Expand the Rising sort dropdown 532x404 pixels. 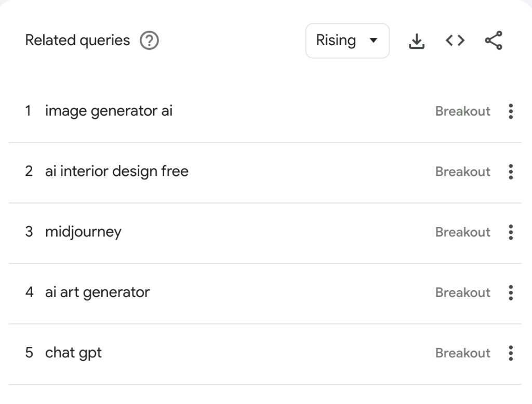click(347, 41)
